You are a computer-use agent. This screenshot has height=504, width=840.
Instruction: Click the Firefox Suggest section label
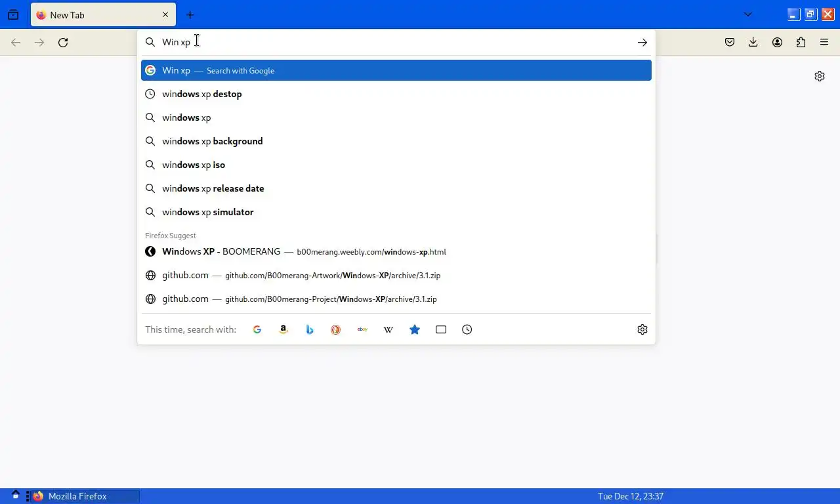[171, 236]
